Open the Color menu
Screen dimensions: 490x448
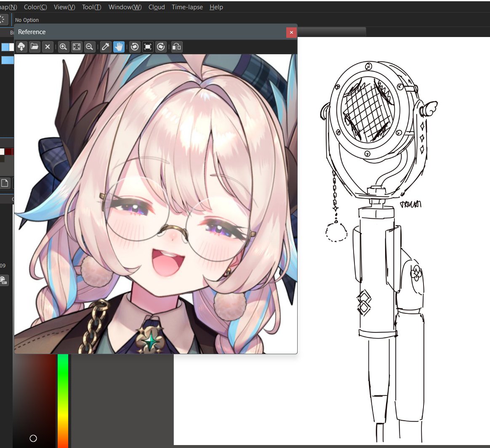point(35,7)
